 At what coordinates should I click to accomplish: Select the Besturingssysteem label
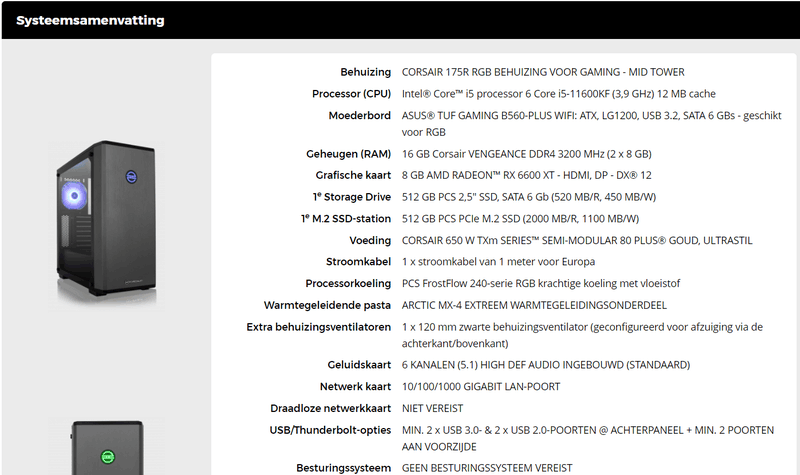click(343, 468)
